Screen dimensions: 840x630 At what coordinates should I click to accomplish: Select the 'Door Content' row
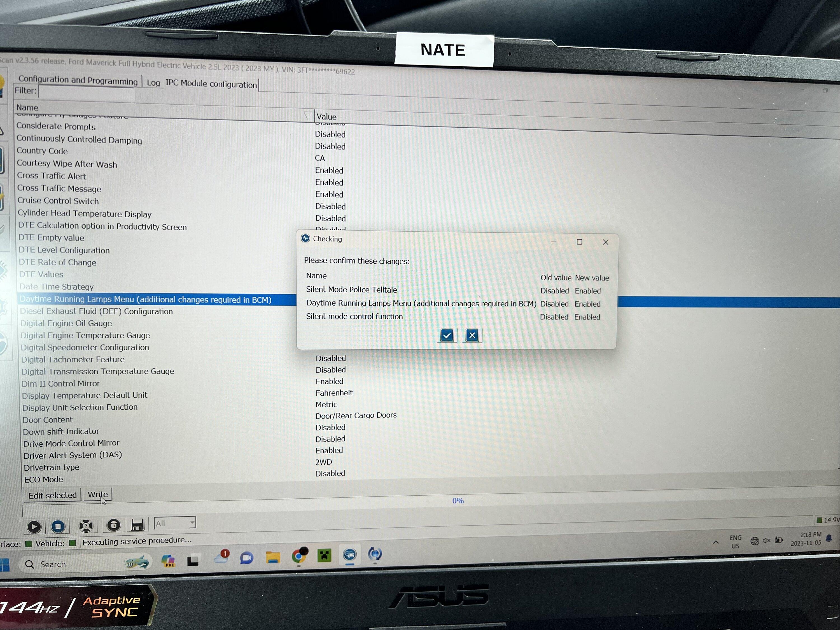(x=48, y=420)
